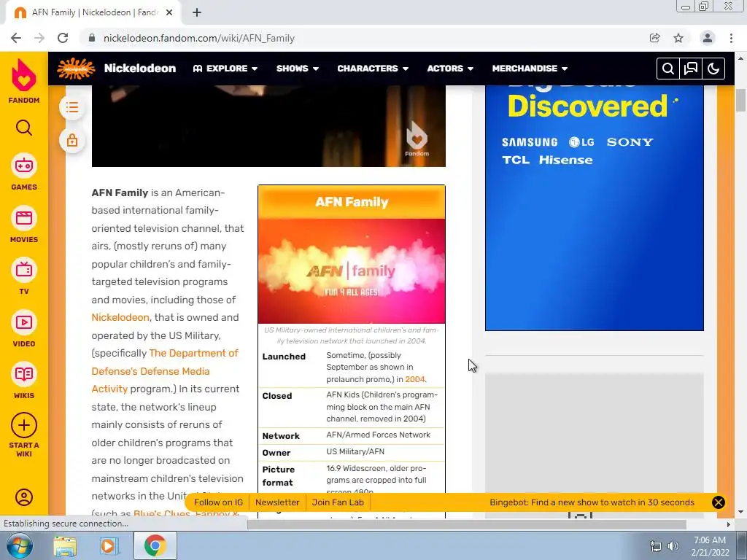This screenshot has width=747, height=560.
Task: Go forward in browser
Action: click(39, 38)
